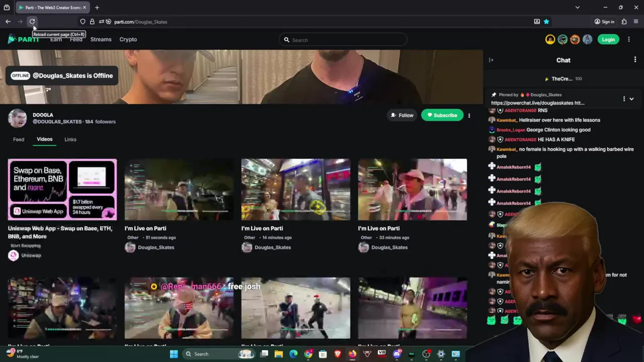The height and width of the screenshot is (362, 644).
Task: Open the video thumbnail posted 33 minutes ago
Action: tap(413, 190)
